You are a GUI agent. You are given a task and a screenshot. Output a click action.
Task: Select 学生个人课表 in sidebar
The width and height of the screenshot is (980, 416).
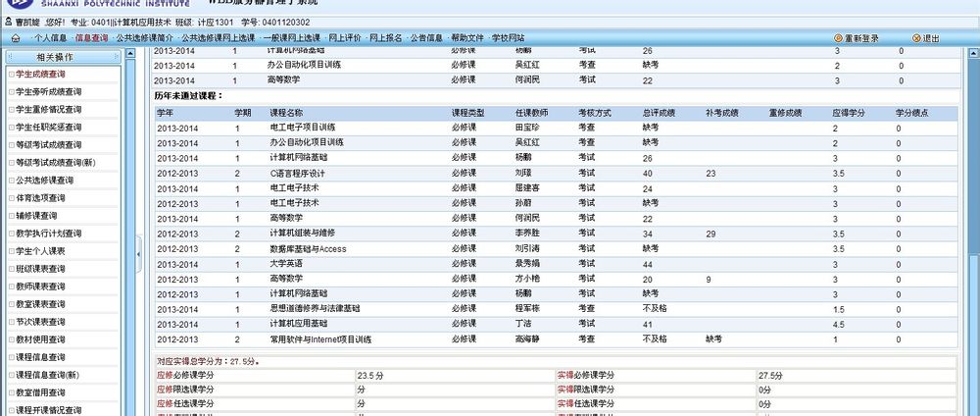(40, 251)
